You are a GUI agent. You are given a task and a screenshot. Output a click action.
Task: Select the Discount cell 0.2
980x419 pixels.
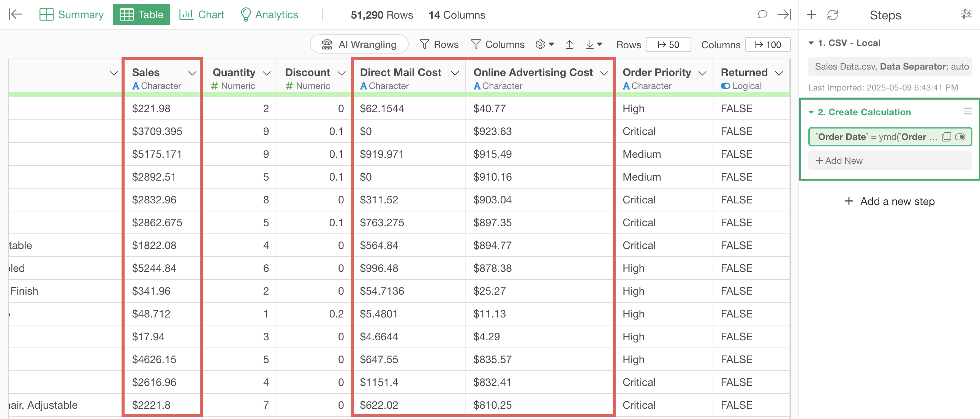314,314
